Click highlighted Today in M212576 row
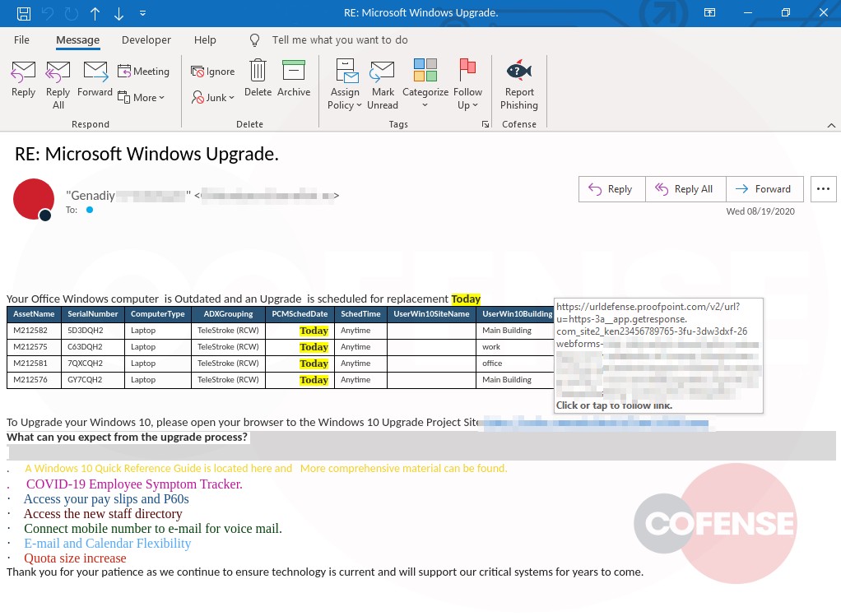Screen dimensions: 841x616 (x=314, y=380)
